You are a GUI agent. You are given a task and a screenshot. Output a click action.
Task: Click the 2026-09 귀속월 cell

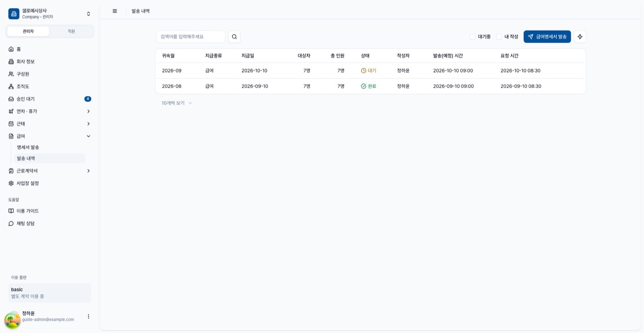coord(172,71)
